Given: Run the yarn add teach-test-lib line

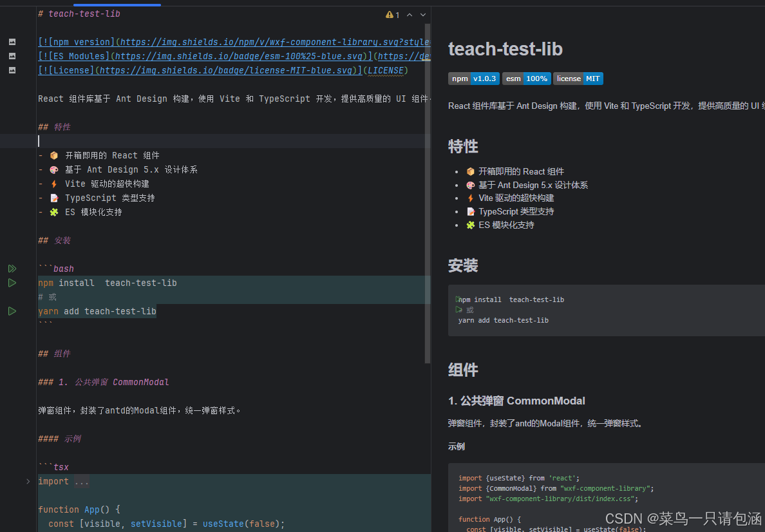Looking at the screenshot, I should pyautogui.click(x=12, y=311).
